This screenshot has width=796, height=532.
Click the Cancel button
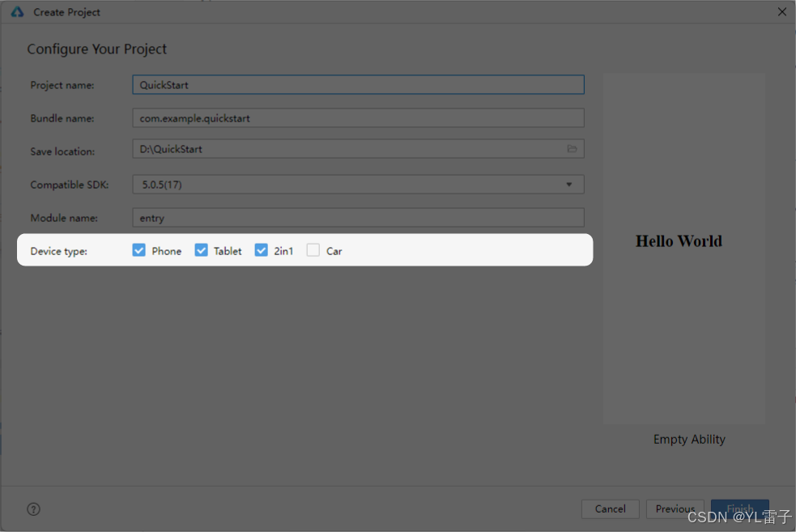(611, 509)
